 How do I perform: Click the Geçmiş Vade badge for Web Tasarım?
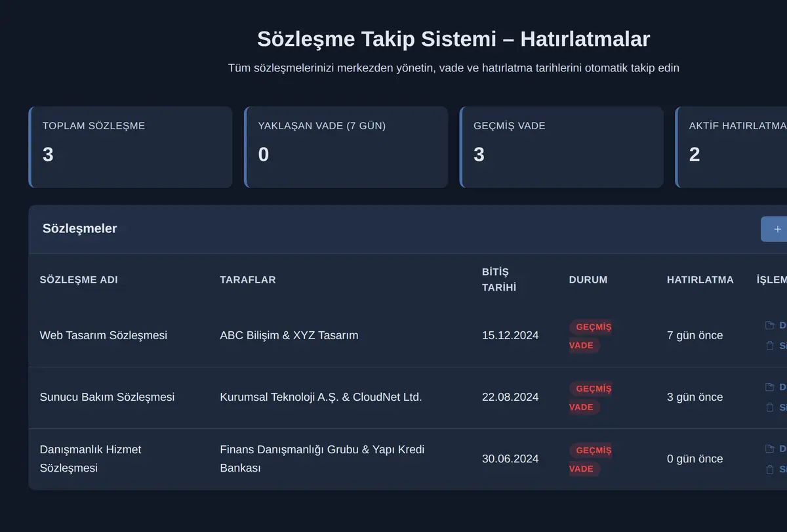(590, 336)
